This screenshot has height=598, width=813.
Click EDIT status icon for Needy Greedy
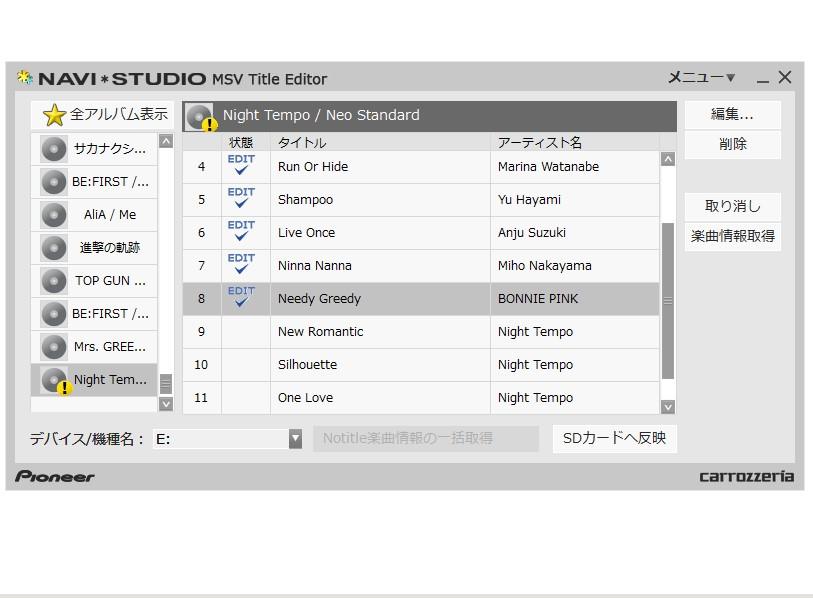(241, 297)
